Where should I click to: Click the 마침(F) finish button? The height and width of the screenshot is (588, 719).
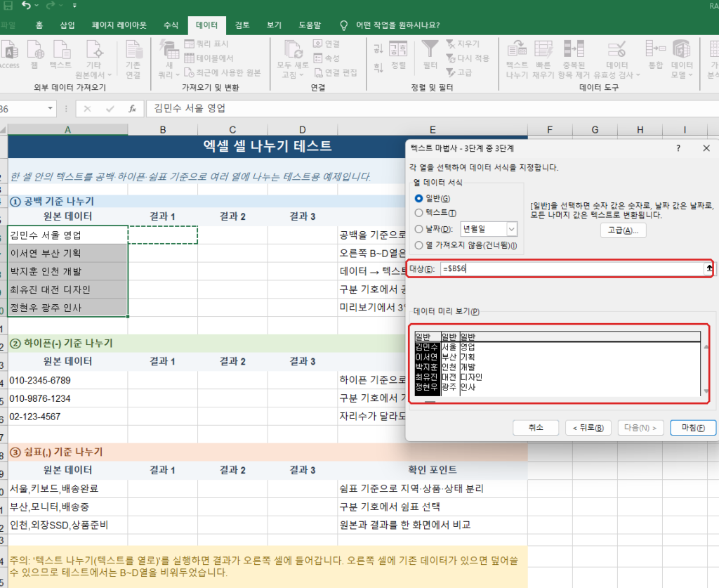693,427
